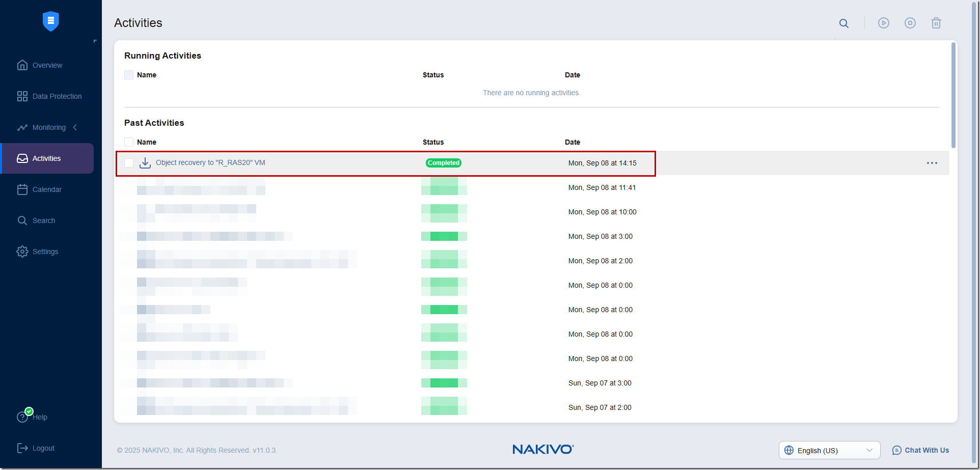Click the NAKIVO footer logo
980x470 pixels.
point(543,449)
